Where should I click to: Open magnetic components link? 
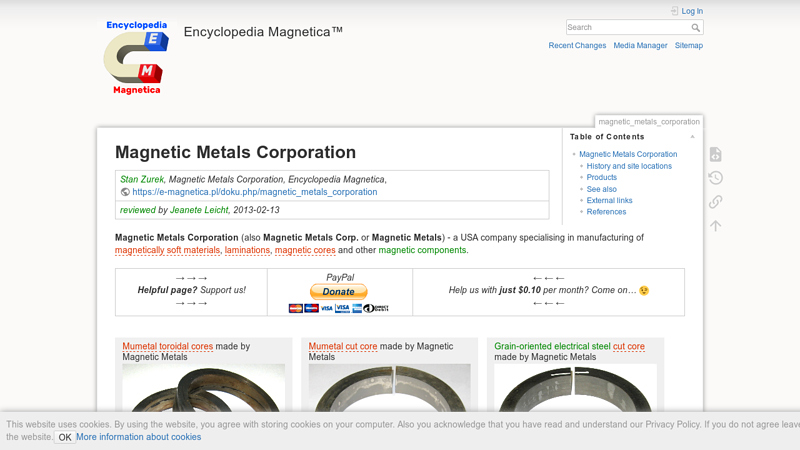422,250
